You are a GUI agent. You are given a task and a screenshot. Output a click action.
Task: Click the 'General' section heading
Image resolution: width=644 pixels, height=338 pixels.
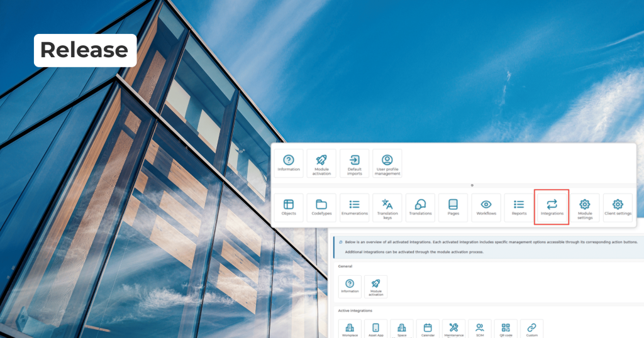click(345, 266)
